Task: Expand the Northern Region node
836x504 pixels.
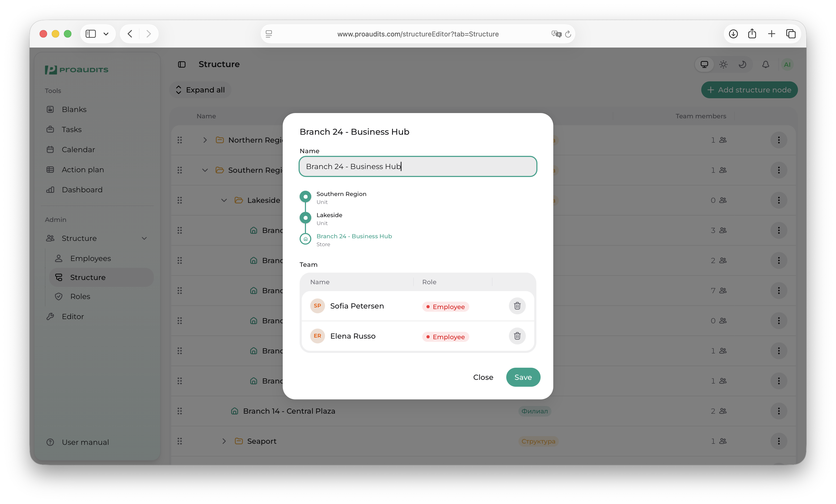Action: [x=205, y=140]
